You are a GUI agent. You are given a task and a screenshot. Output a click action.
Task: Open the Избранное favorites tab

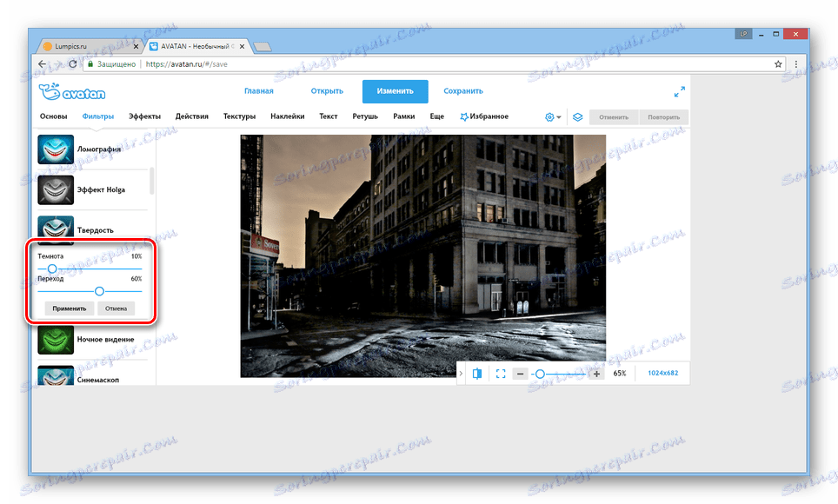click(484, 116)
